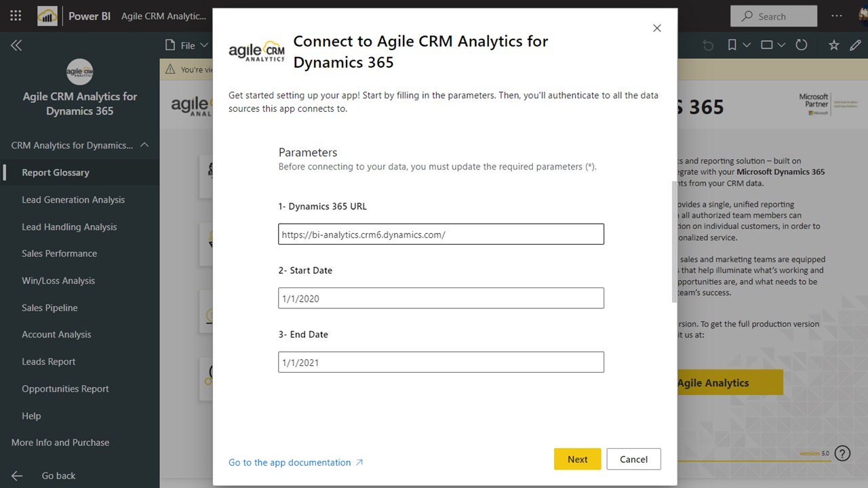This screenshot has width=868, height=488.
Task: Refresh visuals with circular arrow icon
Action: pyautogui.click(x=802, y=45)
